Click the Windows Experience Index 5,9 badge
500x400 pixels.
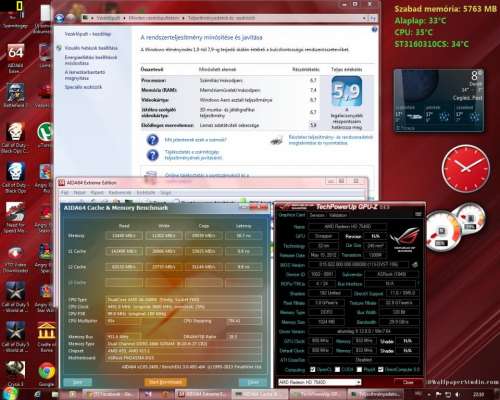pyautogui.click(x=347, y=91)
